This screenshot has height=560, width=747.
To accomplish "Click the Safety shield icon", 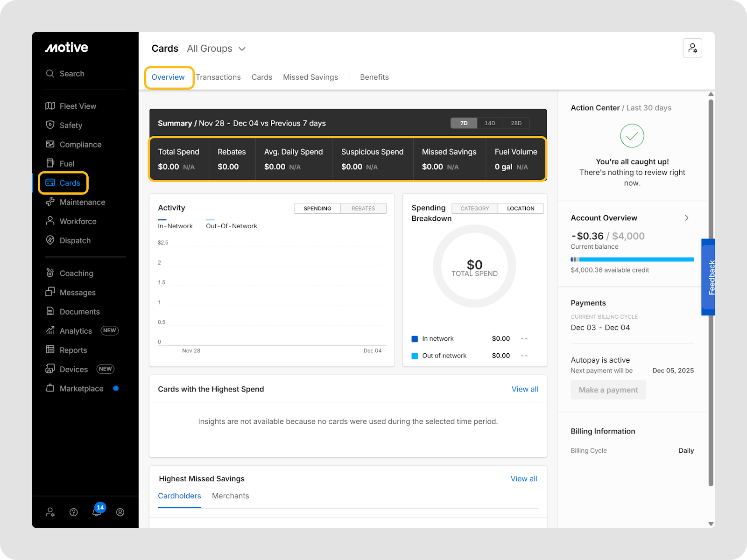I will (50, 125).
